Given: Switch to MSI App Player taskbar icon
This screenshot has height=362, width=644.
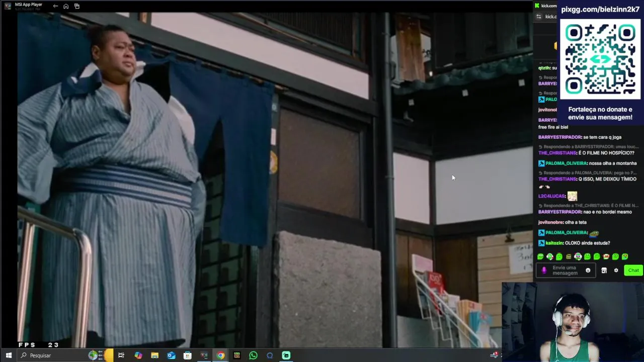Looking at the screenshot, I should click(204, 355).
